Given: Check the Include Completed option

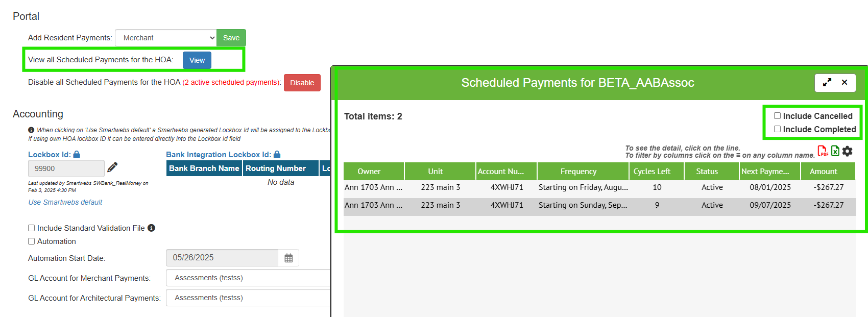Looking at the screenshot, I should [x=777, y=129].
